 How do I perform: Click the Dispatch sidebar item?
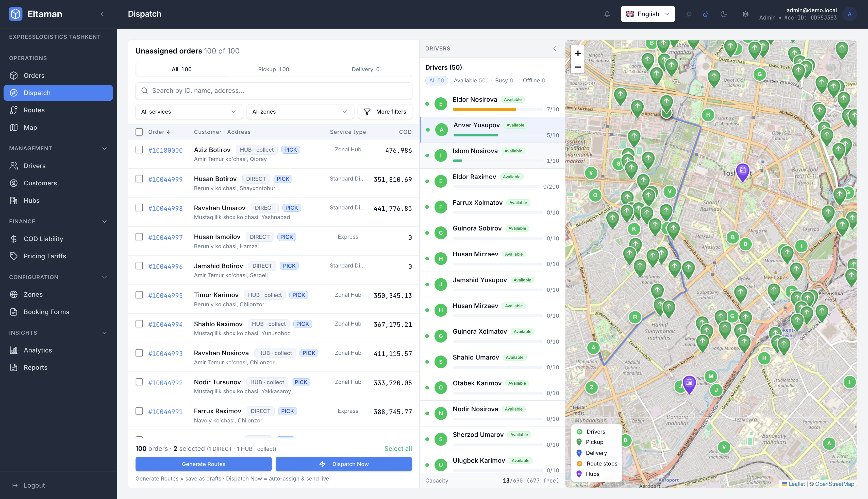pyautogui.click(x=58, y=93)
